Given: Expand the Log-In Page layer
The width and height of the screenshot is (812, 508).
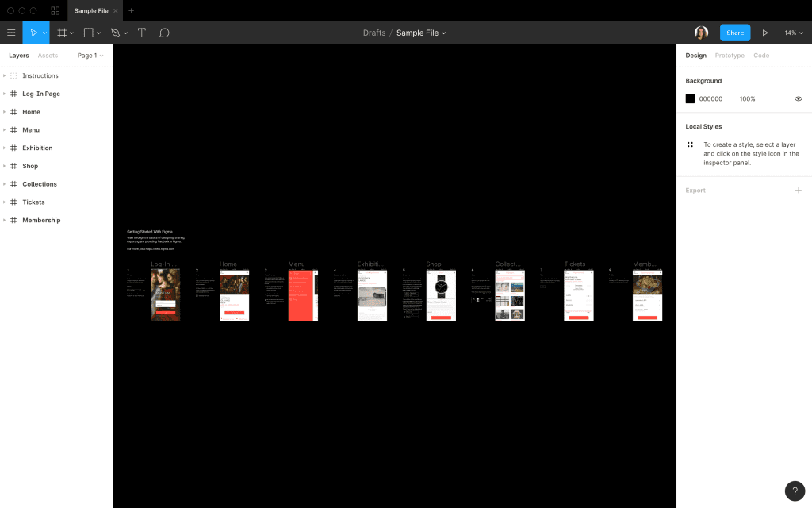Looking at the screenshot, I should pyautogui.click(x=4, y=94).
